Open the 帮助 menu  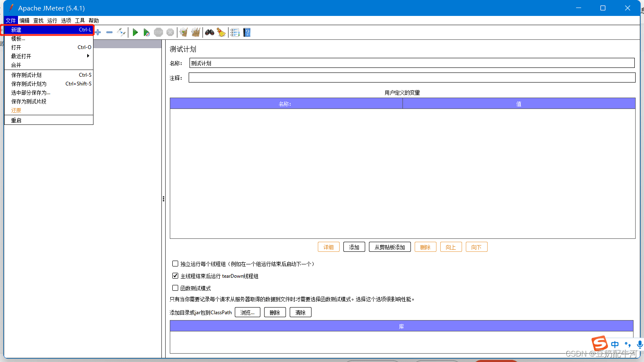[x=93, y=21]
